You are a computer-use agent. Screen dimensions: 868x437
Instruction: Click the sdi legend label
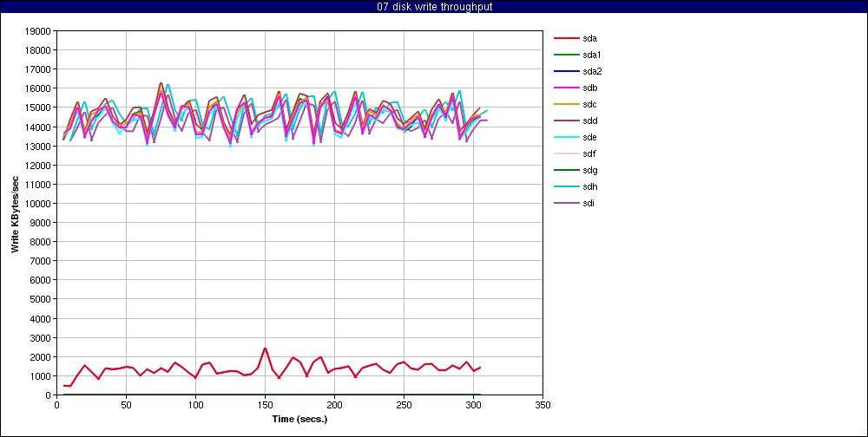(x=589, y=203)
